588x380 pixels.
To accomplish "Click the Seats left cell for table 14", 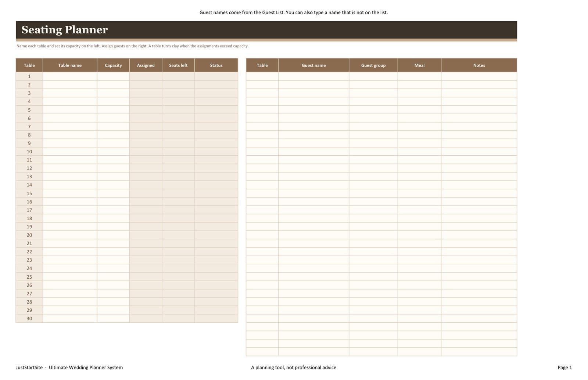I will click(x=178, y=185).
